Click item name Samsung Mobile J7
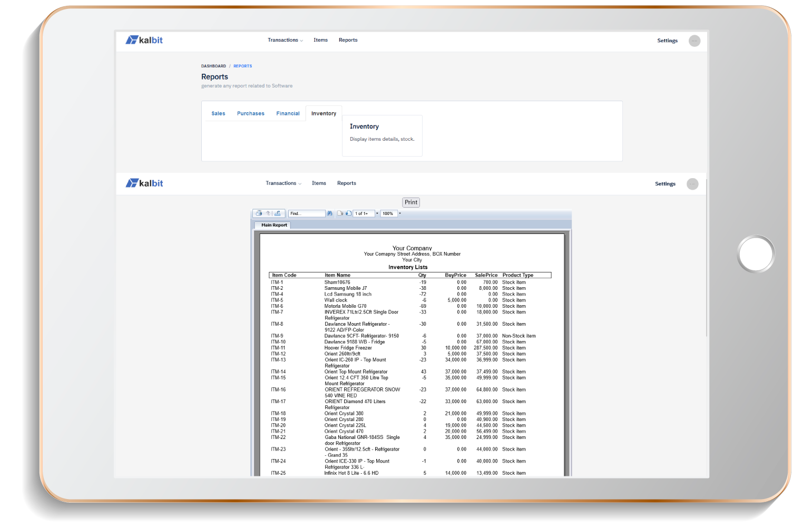Screen dimensions: 812x527 coord(346,288)
